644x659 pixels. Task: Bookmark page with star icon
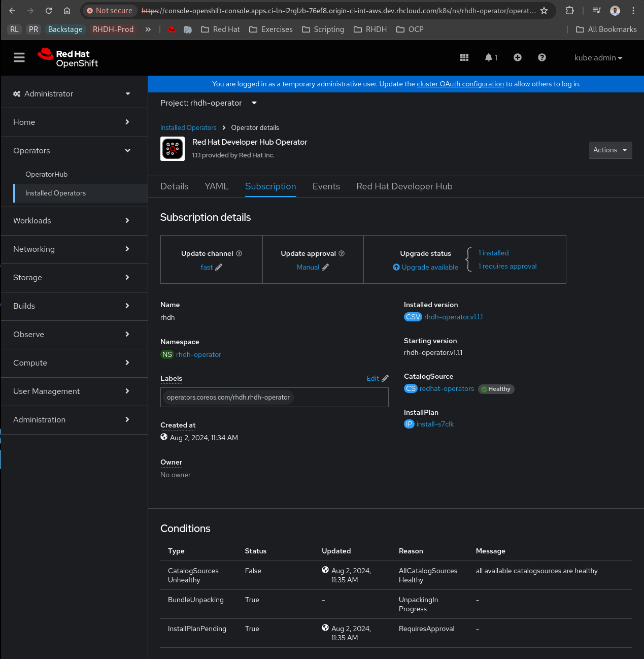[x=544, y=11]
